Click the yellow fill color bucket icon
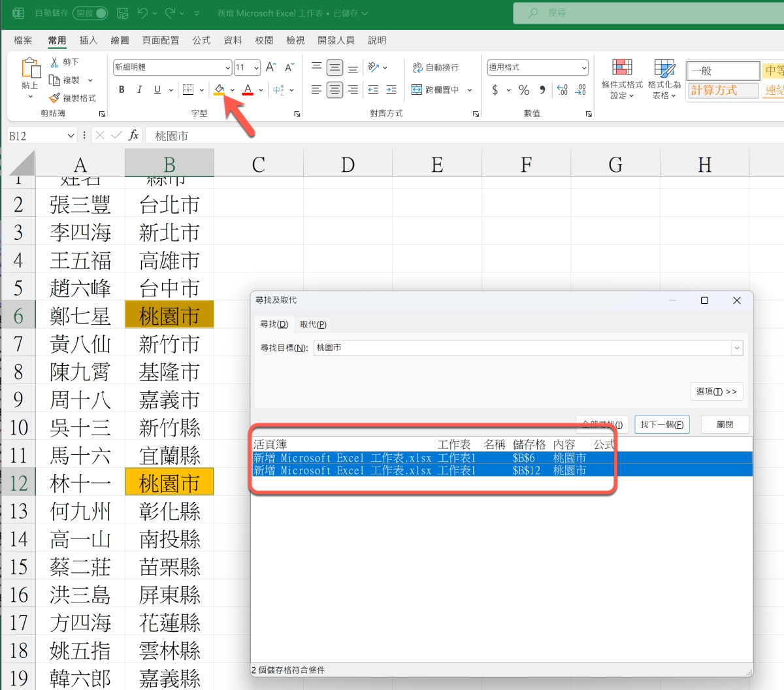Viewport: 784px width, 690px height. (219, 90)
